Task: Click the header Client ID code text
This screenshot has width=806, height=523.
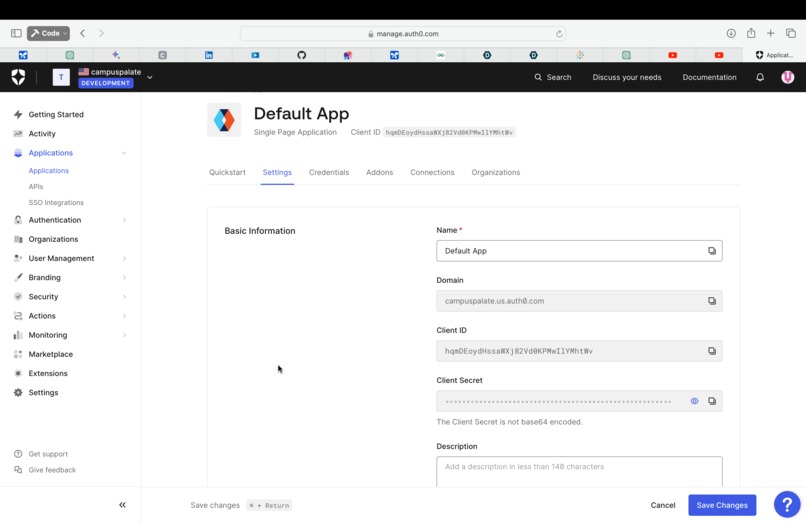Action: click(449, 133)
